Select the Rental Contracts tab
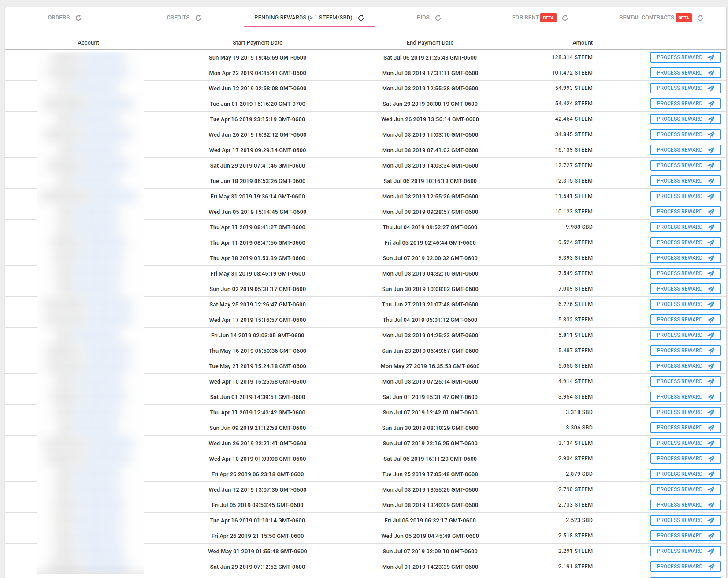The image size is (728, 578). pos(646,18)
